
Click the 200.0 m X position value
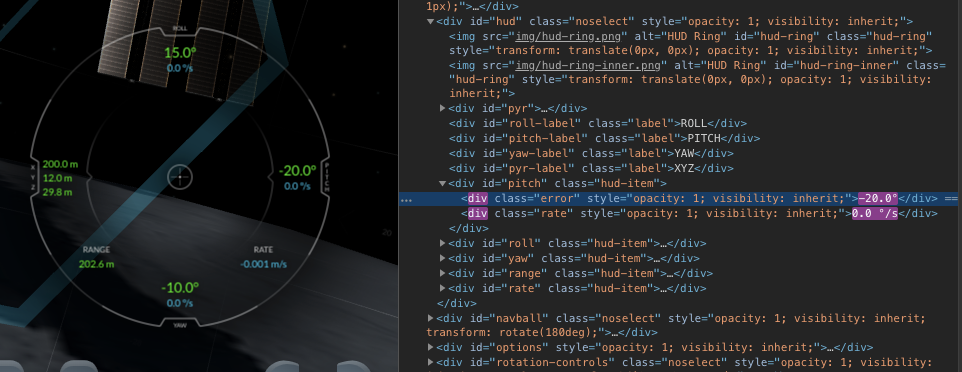[61, 165]
